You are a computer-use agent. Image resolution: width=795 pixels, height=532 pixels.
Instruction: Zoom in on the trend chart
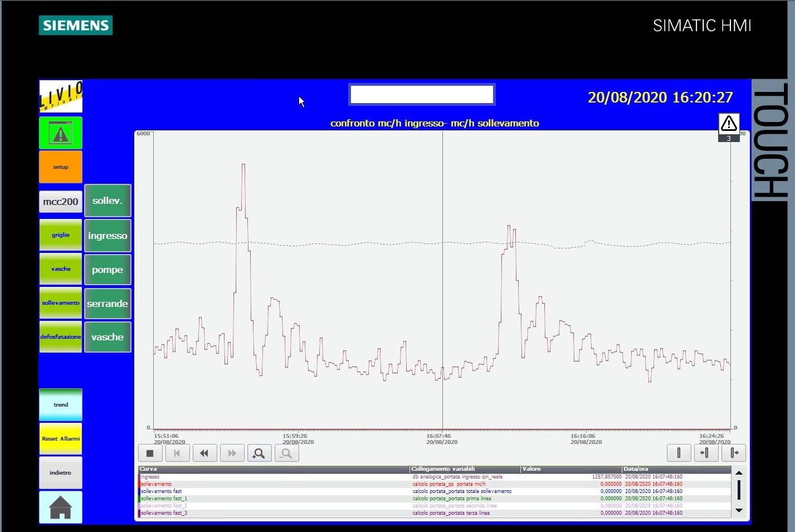click(259, 453)
